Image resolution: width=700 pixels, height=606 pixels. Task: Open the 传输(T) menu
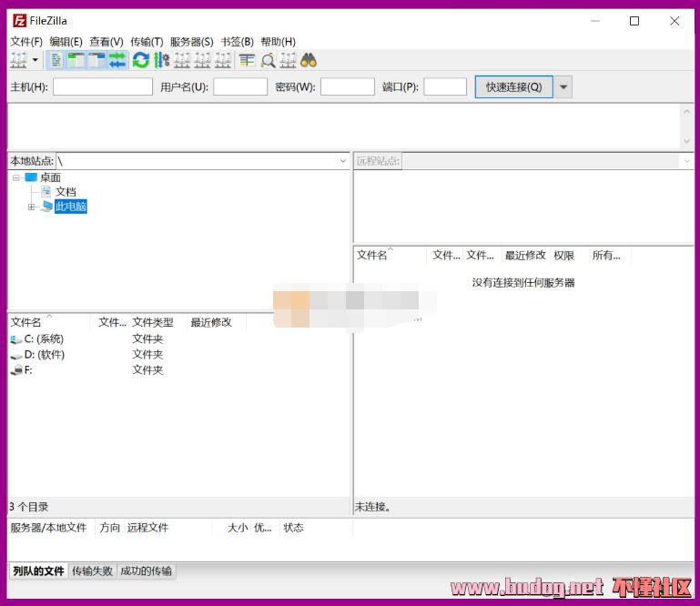click(x=147, y=41)
